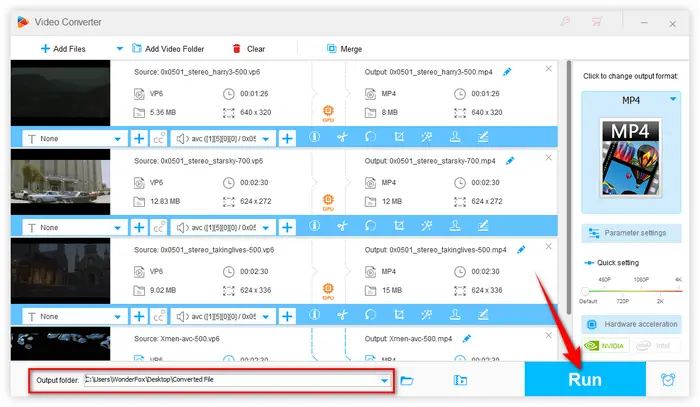Browse output folder with folder icon
Image resolution: width=700 pixels, height=407 pixels.
click(407, 380)
